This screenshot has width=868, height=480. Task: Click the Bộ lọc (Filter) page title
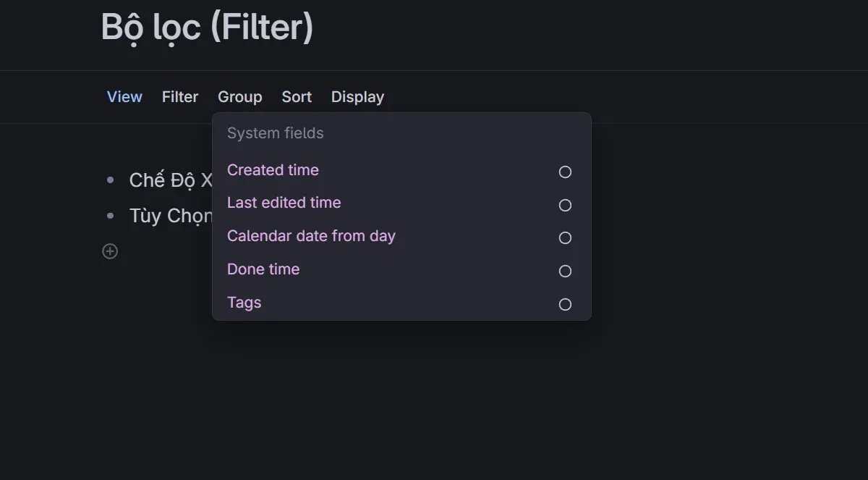click(x=207, y=27)
